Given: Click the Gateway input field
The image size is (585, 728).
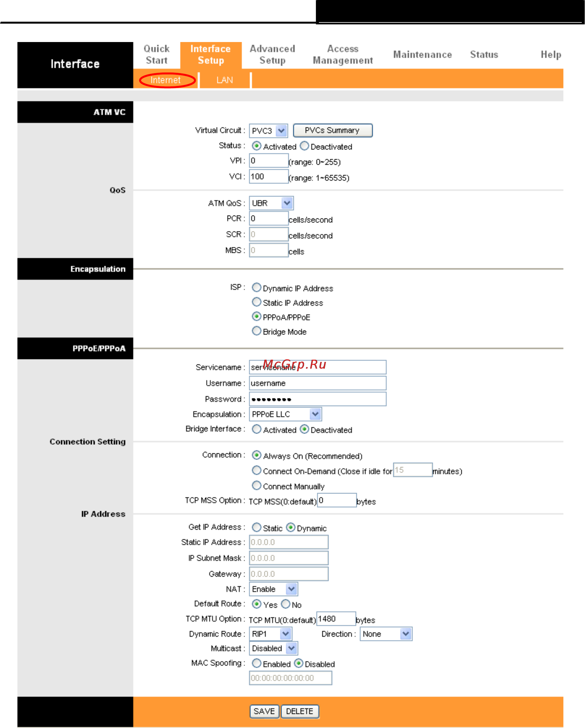Looking at the screenshot, I should (289, 574).
